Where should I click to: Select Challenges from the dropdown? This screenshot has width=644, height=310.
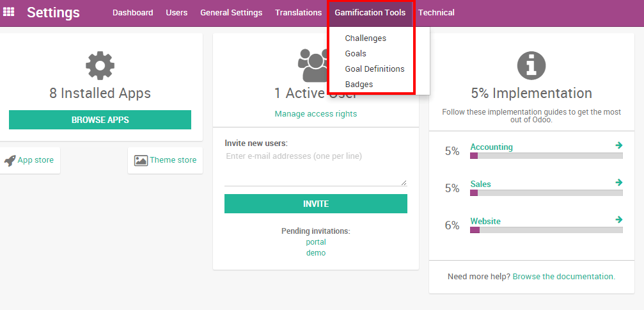pos(365,38)
